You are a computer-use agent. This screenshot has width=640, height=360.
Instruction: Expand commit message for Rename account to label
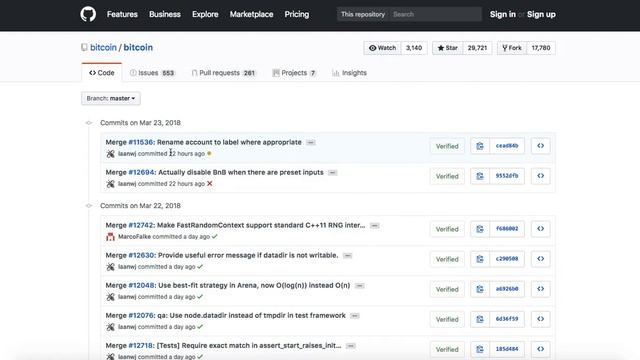point(311,142)
